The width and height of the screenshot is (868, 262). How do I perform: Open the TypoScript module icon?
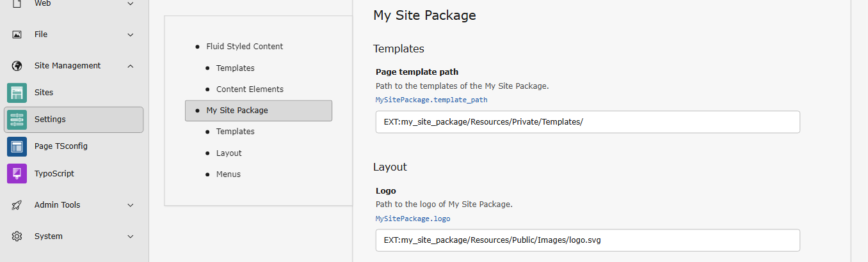17,174
